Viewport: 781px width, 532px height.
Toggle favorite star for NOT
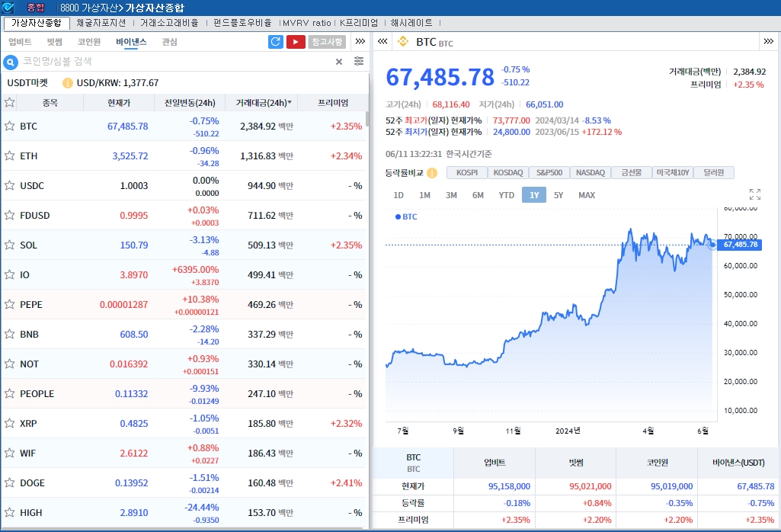click(x=9, y=364)
